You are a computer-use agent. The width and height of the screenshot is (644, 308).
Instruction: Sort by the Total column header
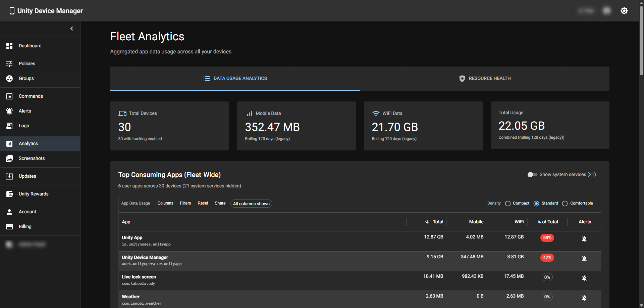point(438,222)
